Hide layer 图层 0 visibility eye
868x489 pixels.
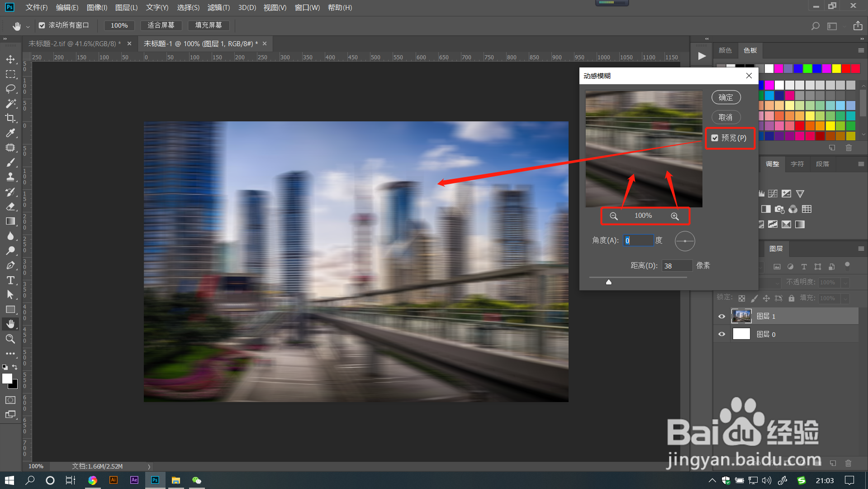(721, 334)
